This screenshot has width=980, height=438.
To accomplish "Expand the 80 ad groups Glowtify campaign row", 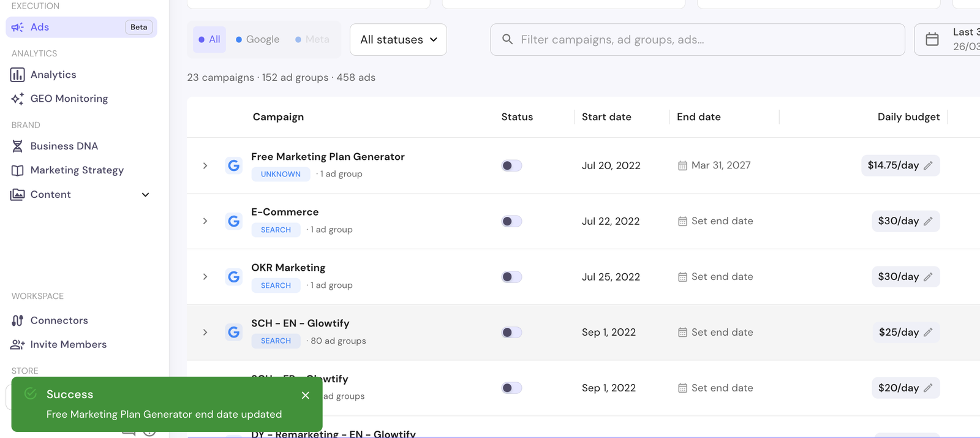I will pyautogui.click(x=205, y=332).
